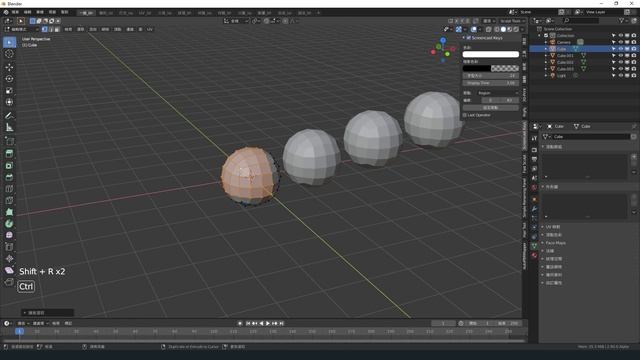Viewport: 640px width, 360px height.
Task: Toggle X-ray view in viewport header
Action: point(489,29)
